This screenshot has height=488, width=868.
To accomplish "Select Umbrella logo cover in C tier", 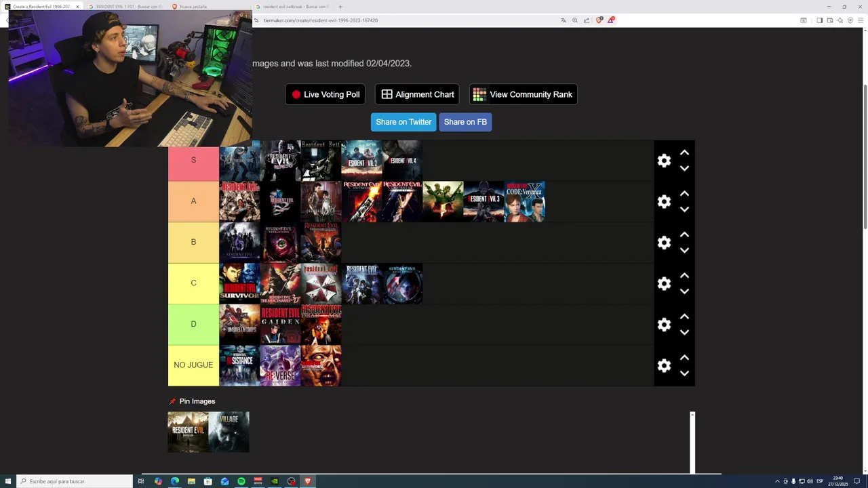I will tap(321, 283).
